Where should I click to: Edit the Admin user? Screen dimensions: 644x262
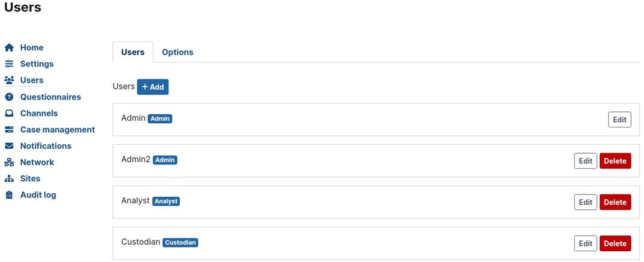pos(620,120)
